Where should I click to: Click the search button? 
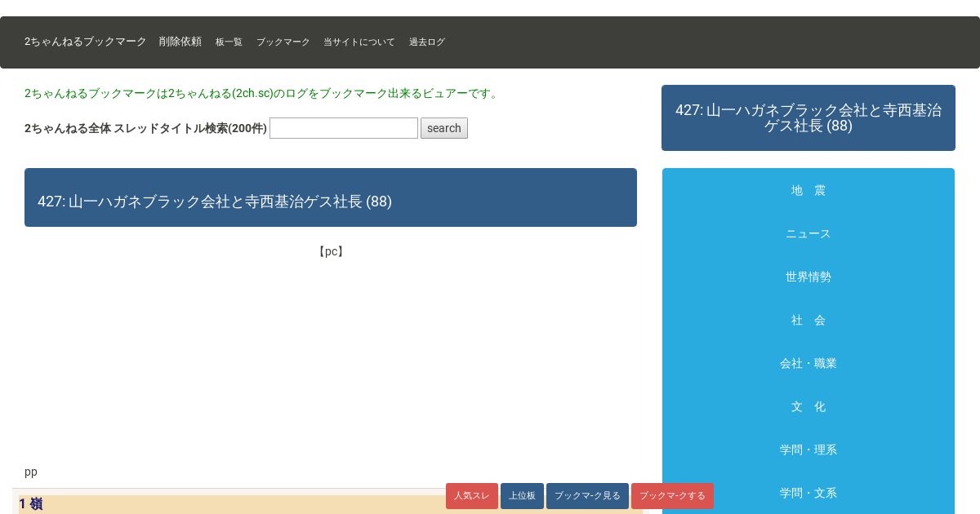tap(444, 128)
